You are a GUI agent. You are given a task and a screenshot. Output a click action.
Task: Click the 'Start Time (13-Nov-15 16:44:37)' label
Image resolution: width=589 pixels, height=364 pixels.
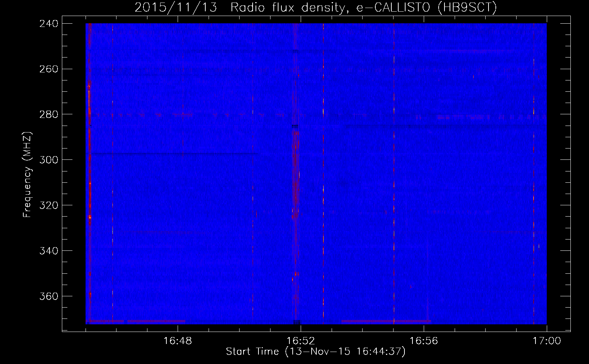tap(316, 352)
